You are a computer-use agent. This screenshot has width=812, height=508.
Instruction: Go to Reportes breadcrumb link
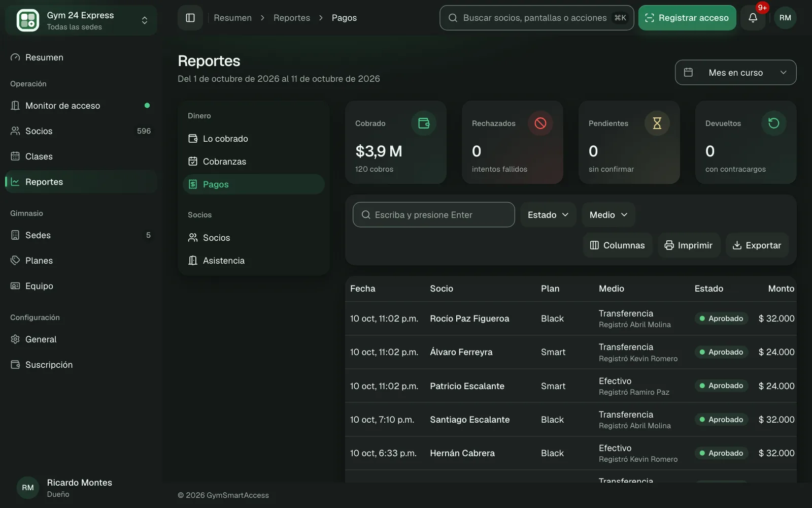[292, 18]
